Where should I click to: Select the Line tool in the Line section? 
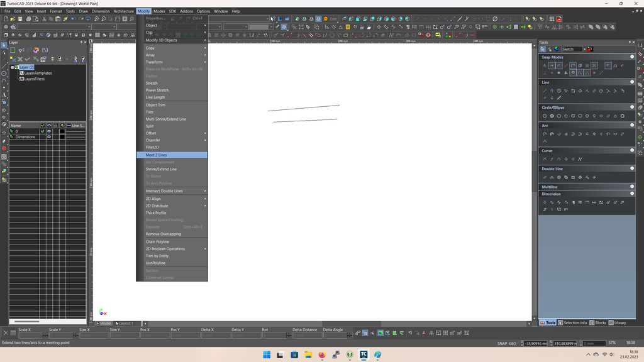click(x=545, y=90)
